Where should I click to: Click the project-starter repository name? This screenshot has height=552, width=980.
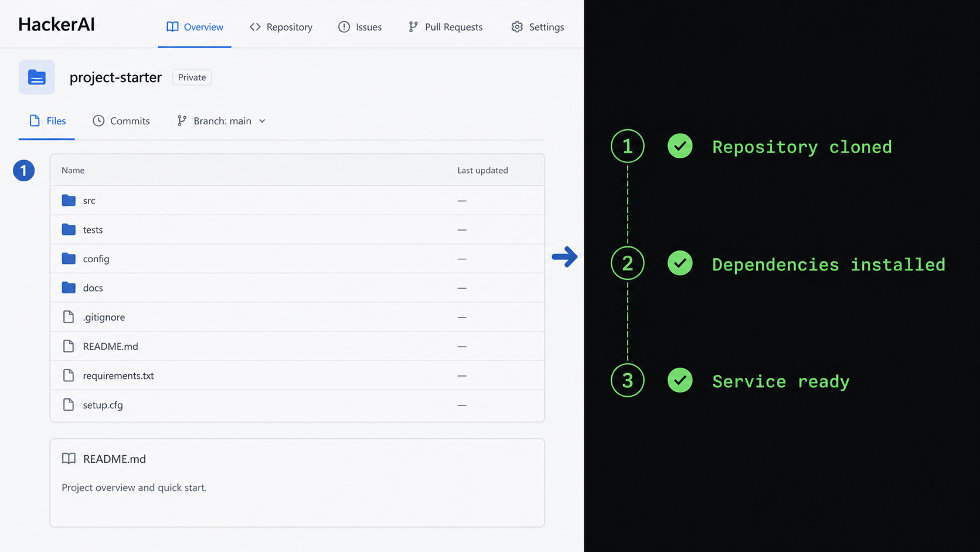115,77
